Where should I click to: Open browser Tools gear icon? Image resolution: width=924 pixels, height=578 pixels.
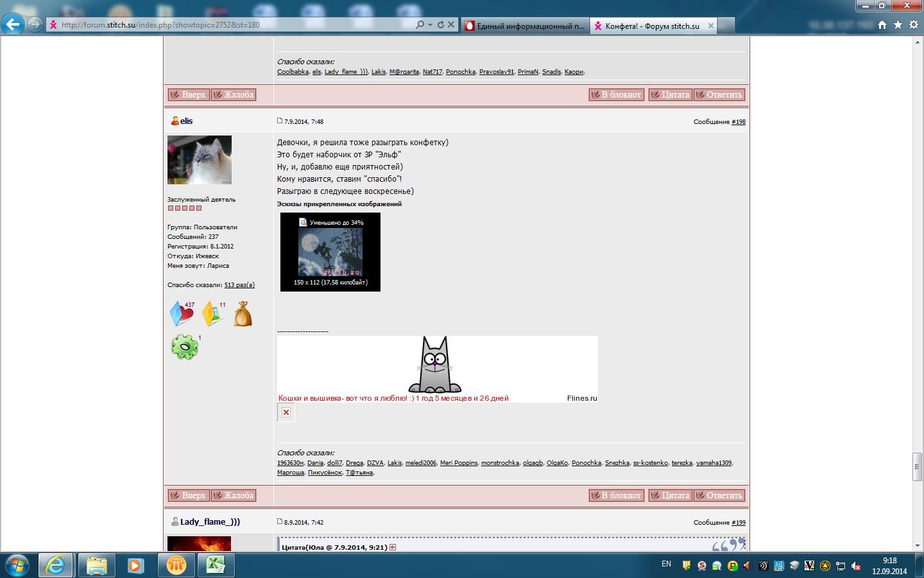913,25
